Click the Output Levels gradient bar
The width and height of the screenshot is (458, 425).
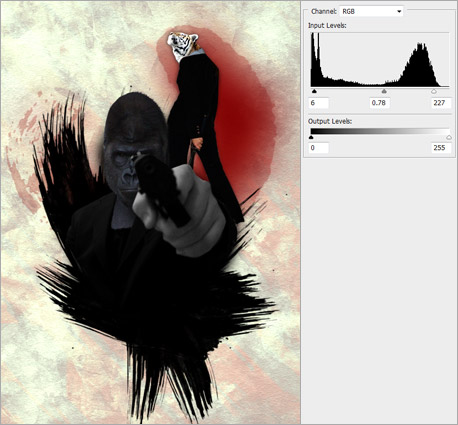coord(380,132)
